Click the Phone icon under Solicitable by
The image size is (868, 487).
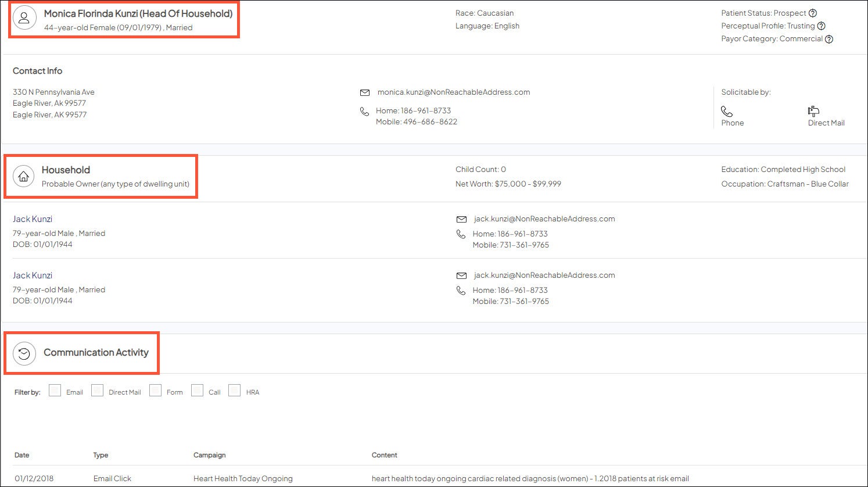tap(727, 111)
